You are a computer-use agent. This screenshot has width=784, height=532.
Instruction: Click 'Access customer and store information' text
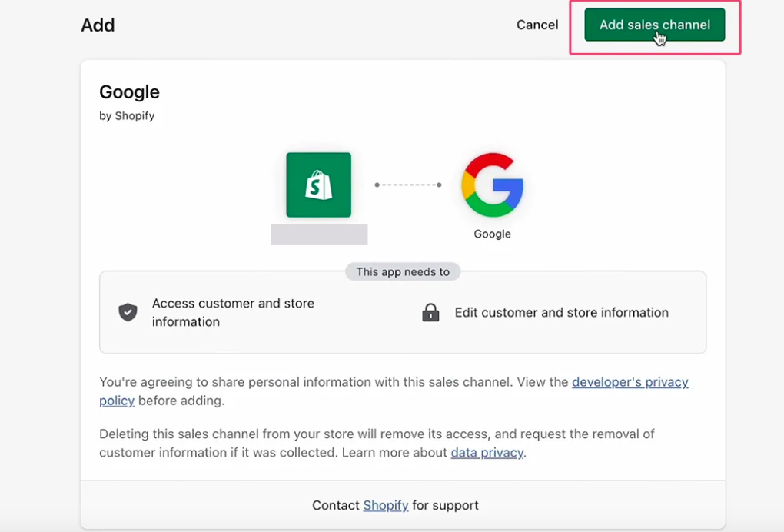tap(233, 312)
